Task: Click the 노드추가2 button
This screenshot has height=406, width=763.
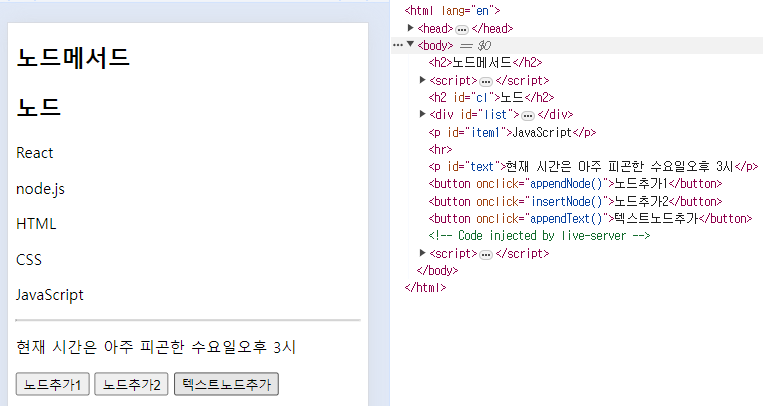Action: click(131, 384)
